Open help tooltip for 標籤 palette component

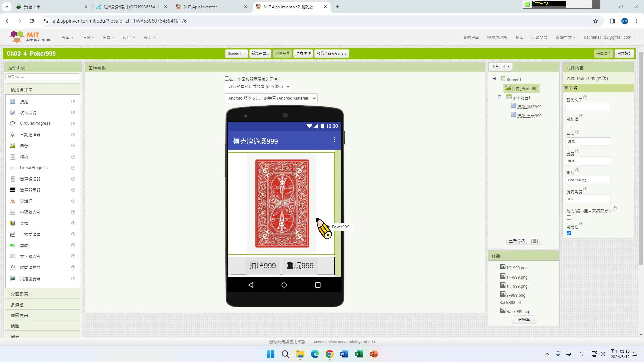click(73, 157)
